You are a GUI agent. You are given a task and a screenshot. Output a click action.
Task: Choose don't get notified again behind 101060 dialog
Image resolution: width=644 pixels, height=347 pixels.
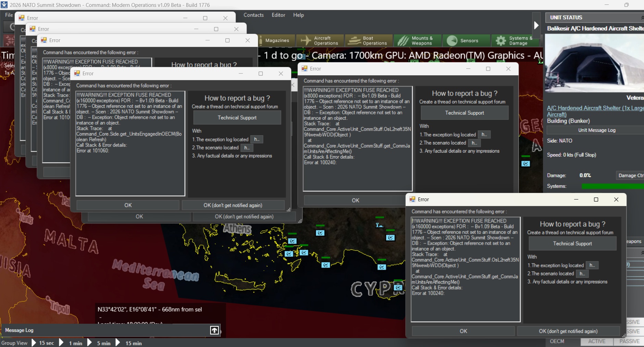click(x=244, y=217)
